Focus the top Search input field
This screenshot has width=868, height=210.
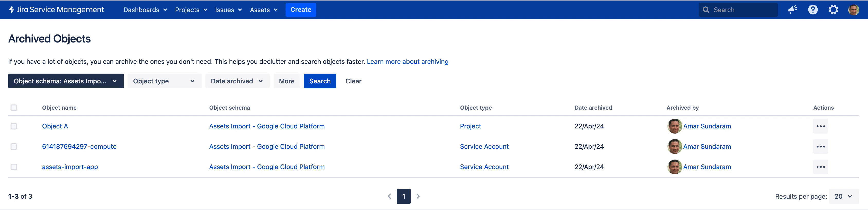pyautogui.click(x=738, y=10)
